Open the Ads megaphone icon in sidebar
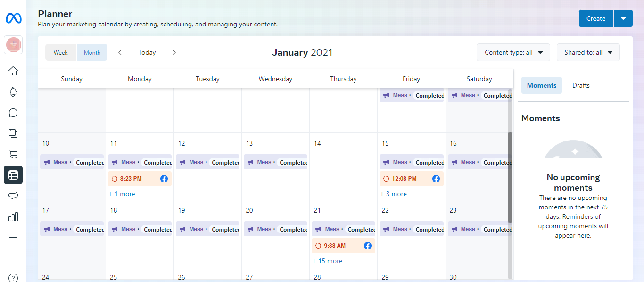Image resolution: width=644 pixels, height=282 pixels. pyautogui.click(x=13, y=196)
